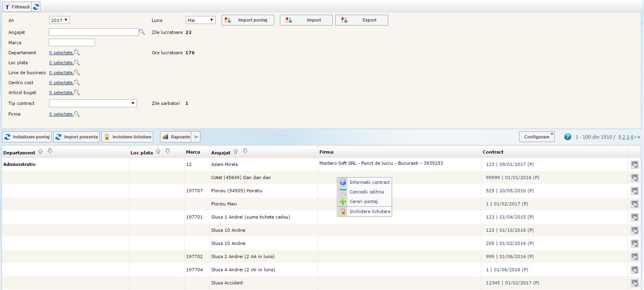Click the search magnifier next to Angajat field
This screenshot has height=290, width=644.
coord(142,32)
